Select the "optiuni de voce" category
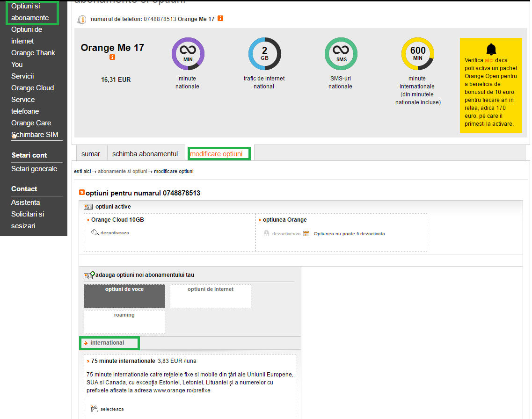The height and width of the screenshot is (419, 532). tap(124, 296)
